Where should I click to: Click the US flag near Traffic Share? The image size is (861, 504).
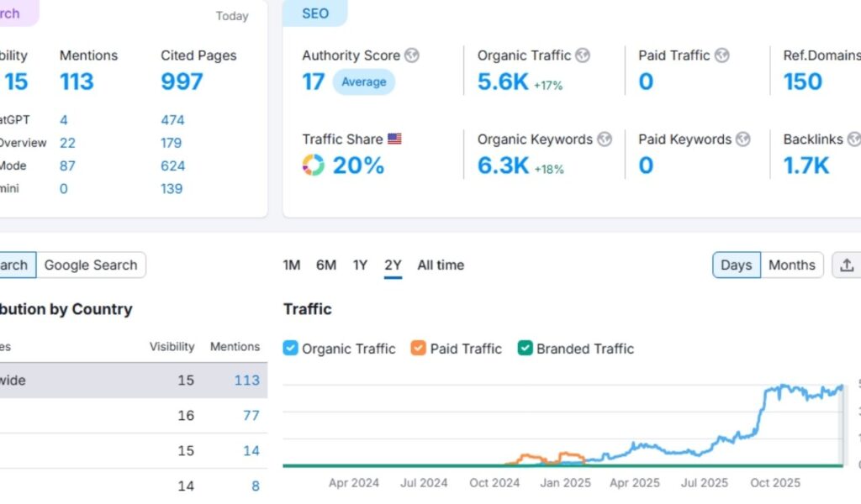[x=394, y=139]
